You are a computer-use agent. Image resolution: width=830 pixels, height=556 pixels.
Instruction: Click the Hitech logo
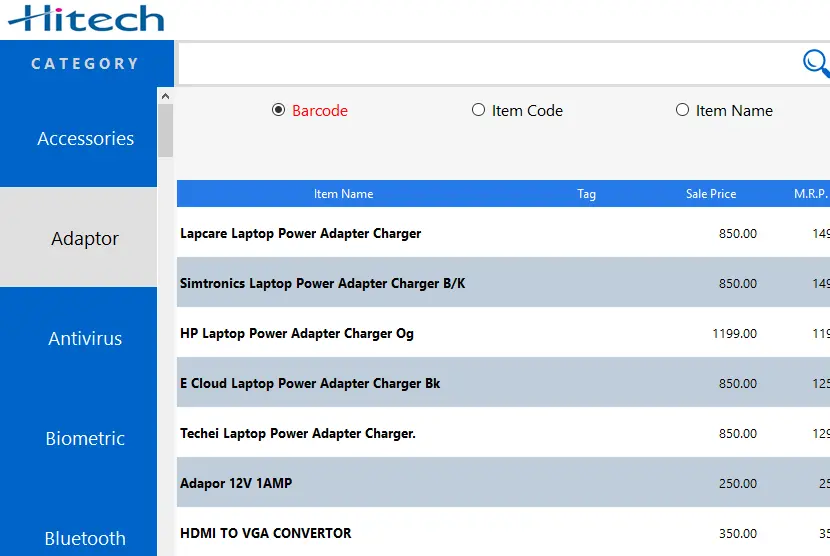pos(86,18)
